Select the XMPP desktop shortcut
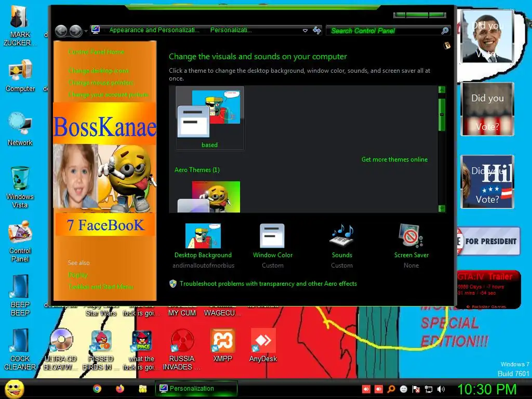This screenshot has height=399, width=532. click(222, 345)
